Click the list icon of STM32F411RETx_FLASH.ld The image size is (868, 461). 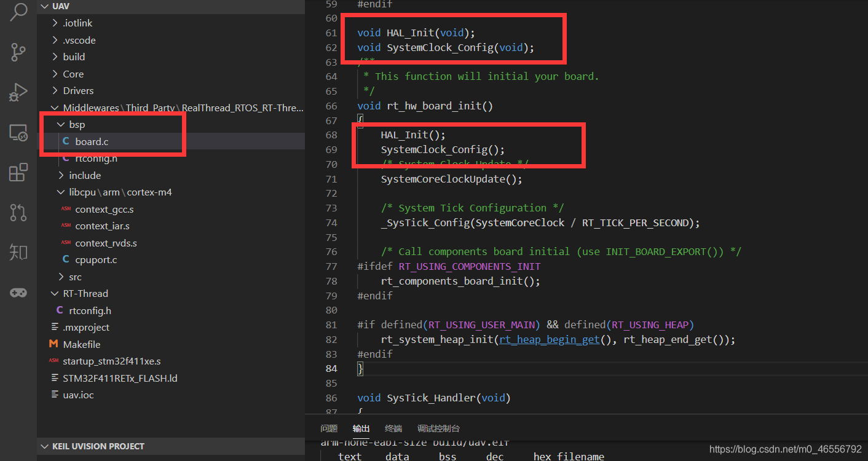(x=53, y=378)
